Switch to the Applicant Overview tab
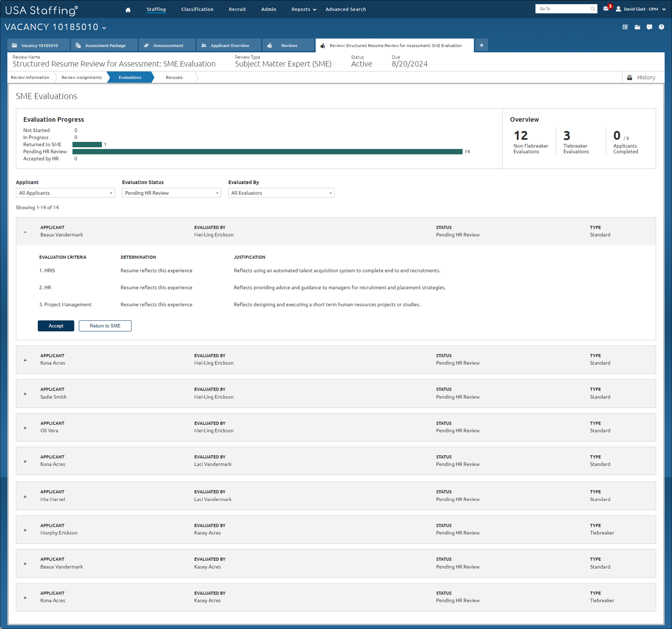 [x=229, y=45]
